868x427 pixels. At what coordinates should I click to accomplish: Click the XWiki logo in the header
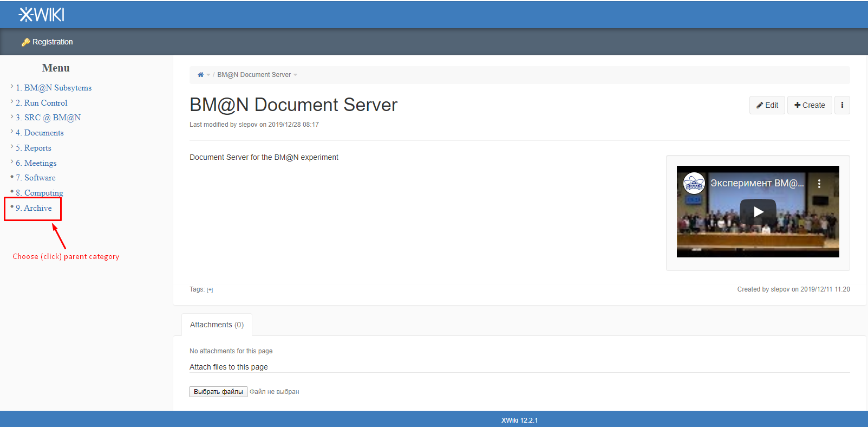(42, 15)
